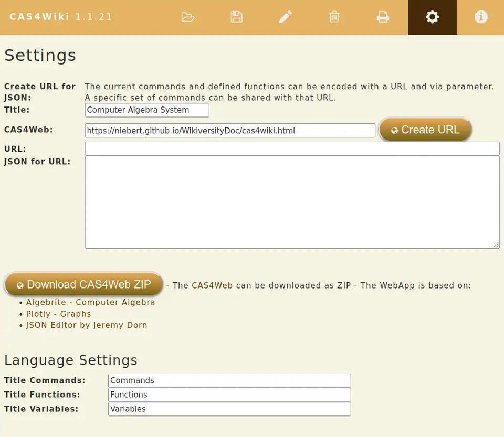Show app information via the info icon

tap(480, 17)
